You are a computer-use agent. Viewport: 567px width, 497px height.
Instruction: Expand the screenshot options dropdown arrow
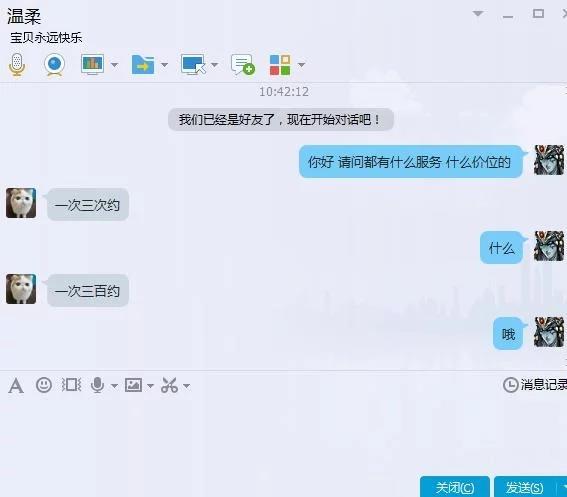[186, 386]
